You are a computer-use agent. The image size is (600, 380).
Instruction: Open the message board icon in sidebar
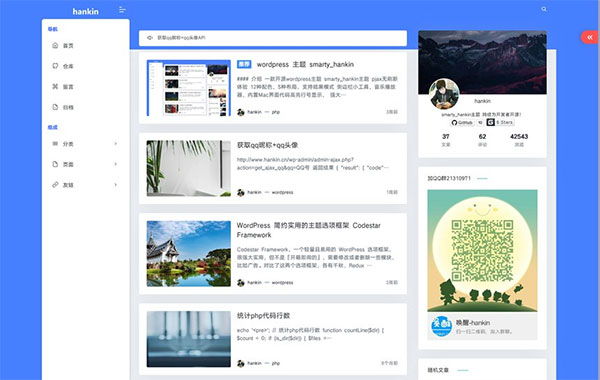point(55,86)
